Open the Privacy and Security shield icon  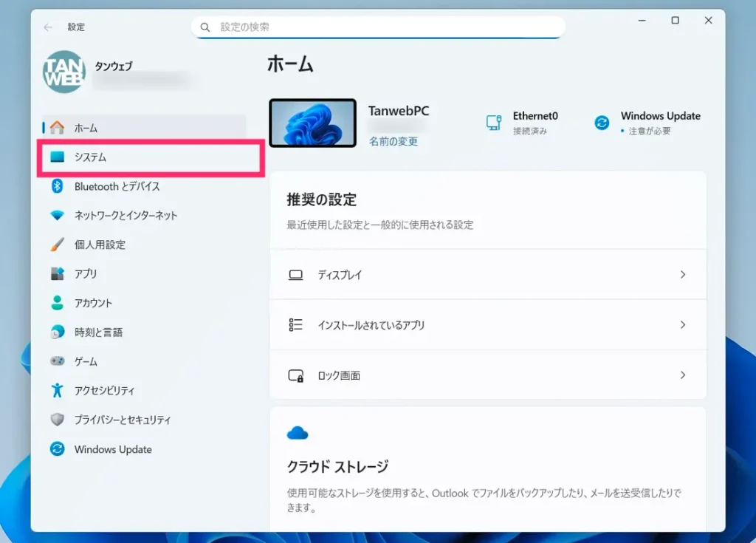[58, 420]
